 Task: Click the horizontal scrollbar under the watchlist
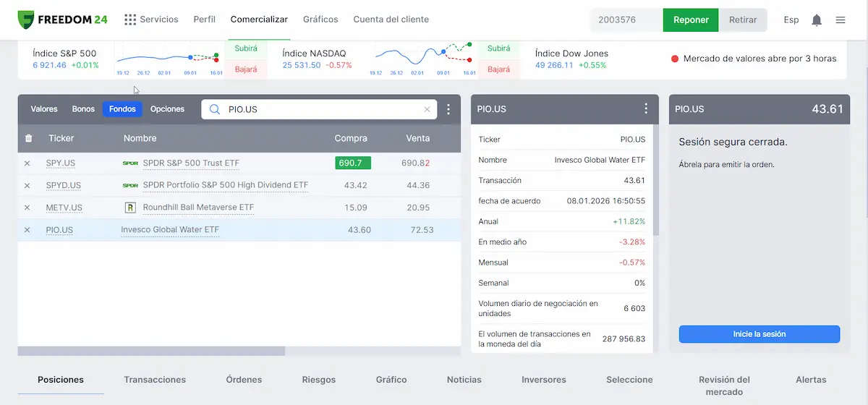pyautogui.click(x=151, y=351)
